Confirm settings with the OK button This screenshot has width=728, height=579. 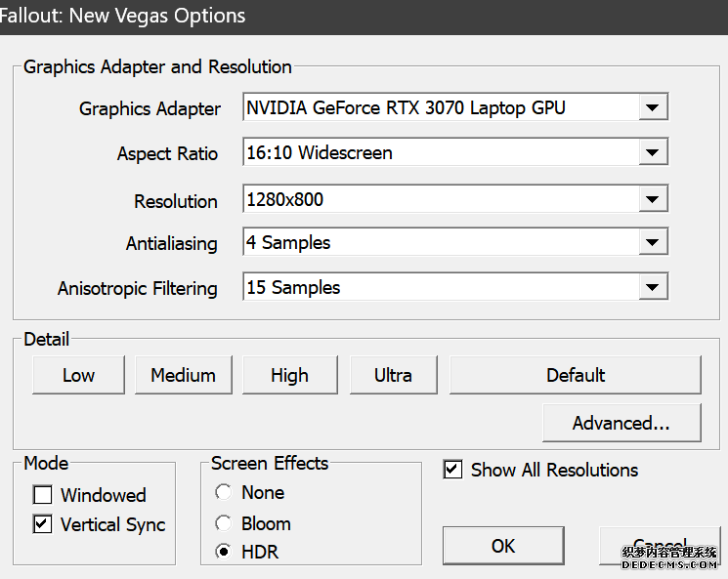point(503,546)
